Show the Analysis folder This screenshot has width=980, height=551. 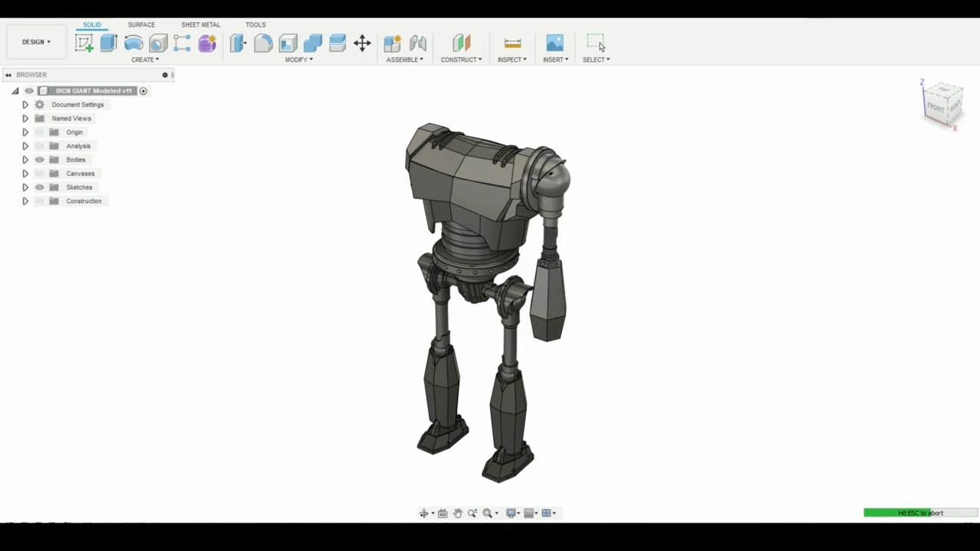(40, 146)
